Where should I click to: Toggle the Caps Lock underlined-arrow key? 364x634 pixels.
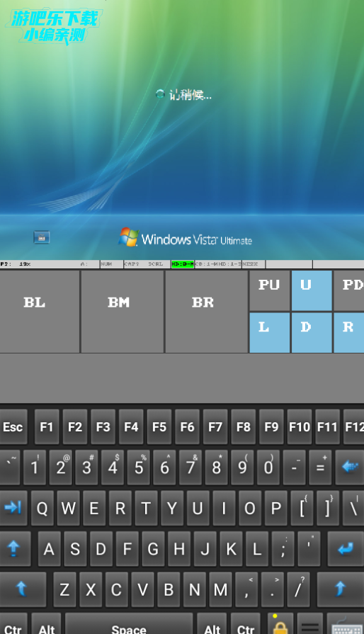point(15,549)
